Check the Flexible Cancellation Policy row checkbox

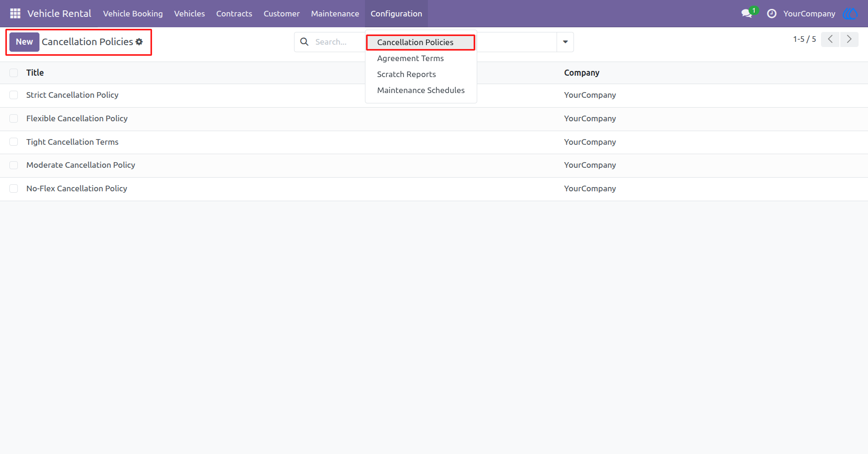[x=14, y=118]
